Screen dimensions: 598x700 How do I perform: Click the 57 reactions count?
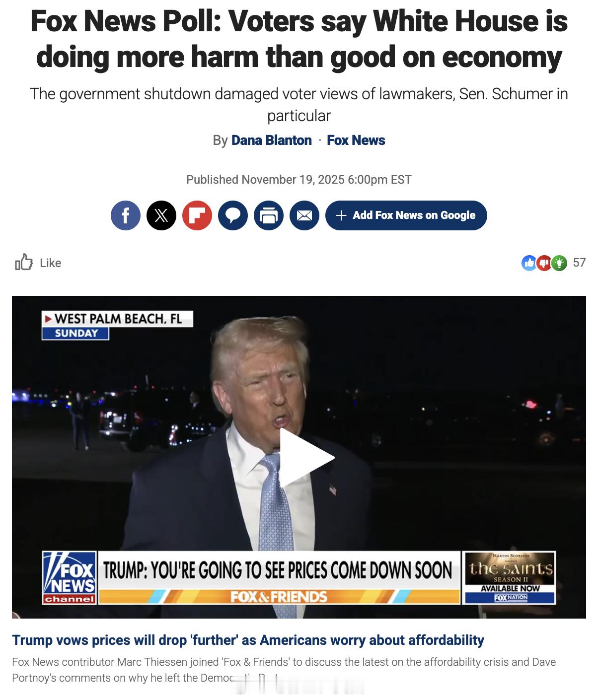(579, 263)
